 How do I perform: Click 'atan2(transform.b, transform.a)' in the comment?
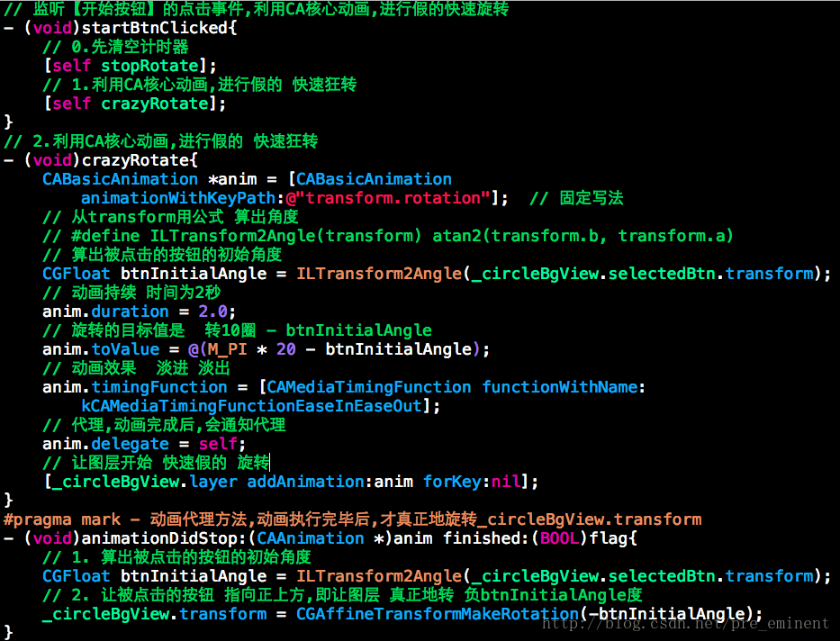tap(583, 236)
